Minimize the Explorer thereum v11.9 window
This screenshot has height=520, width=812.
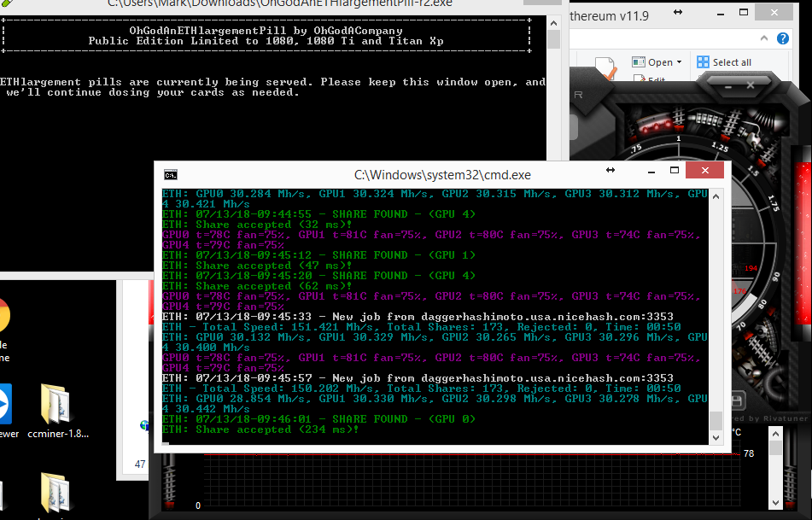tap(721, 14)
